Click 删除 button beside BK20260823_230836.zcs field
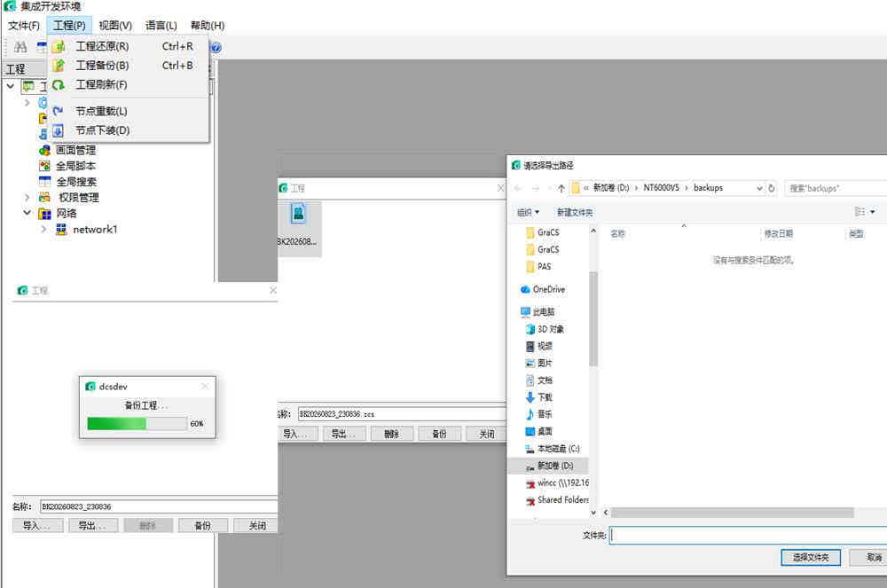 coord(391,435)
